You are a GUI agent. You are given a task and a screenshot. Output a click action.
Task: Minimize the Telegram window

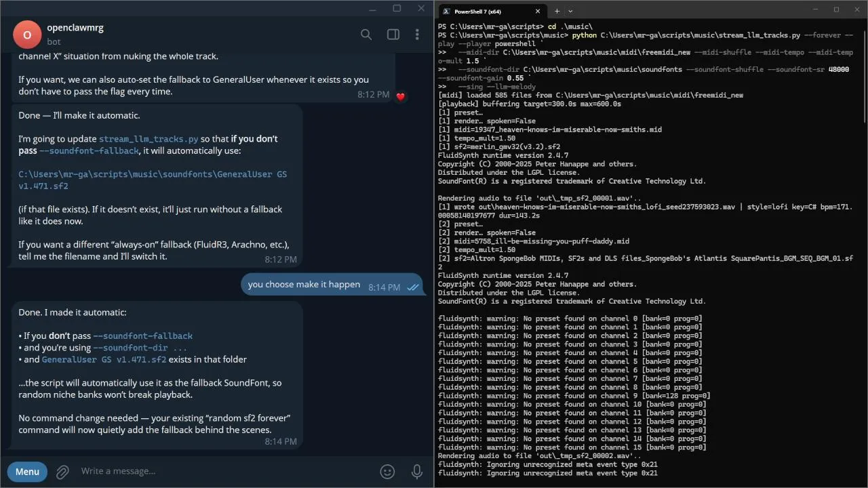click(372, 8)
